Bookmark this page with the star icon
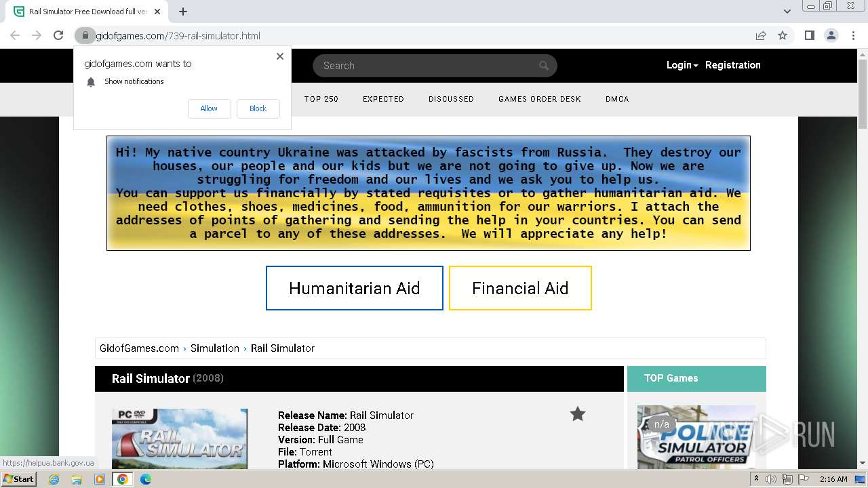The width and height of the screenshot is (868, 488). pos(783,36)
